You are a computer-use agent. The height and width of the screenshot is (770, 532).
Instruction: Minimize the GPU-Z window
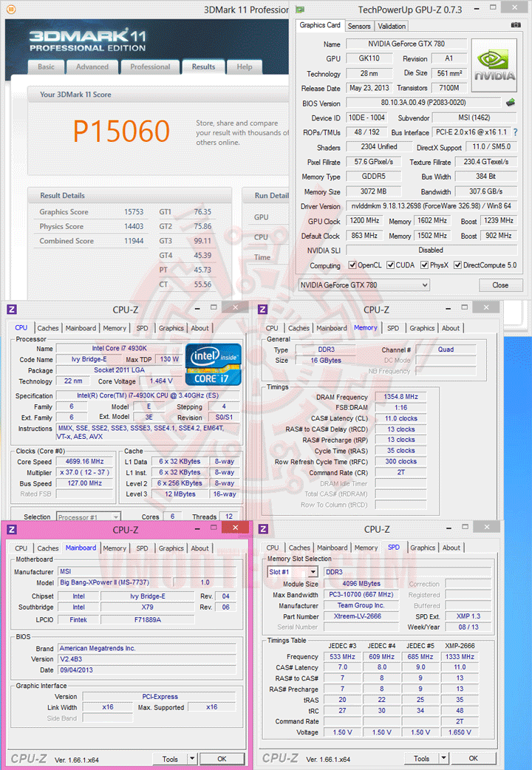(x=477, y=8)
